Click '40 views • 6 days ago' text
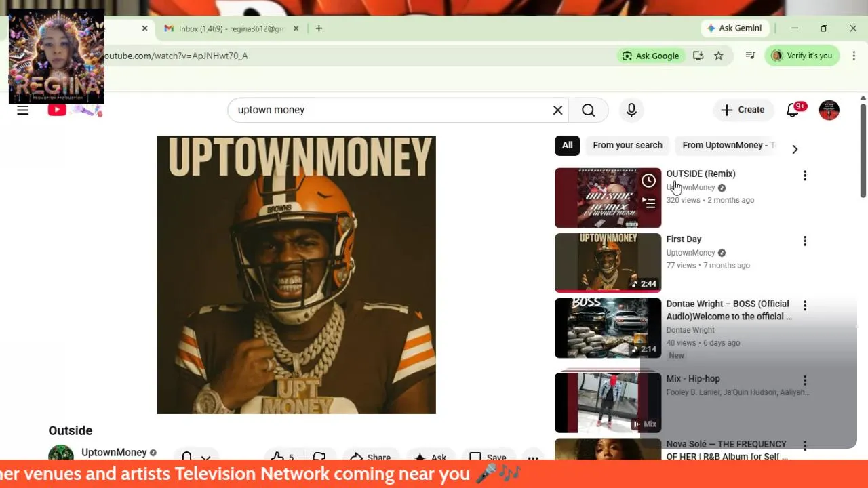This screenshot has width=868, height=488. point(703,343)
